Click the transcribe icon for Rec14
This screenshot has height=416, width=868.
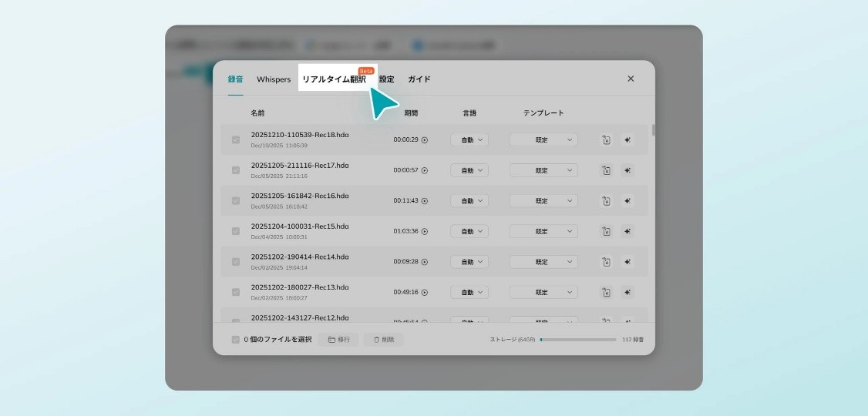coord(607,262)
